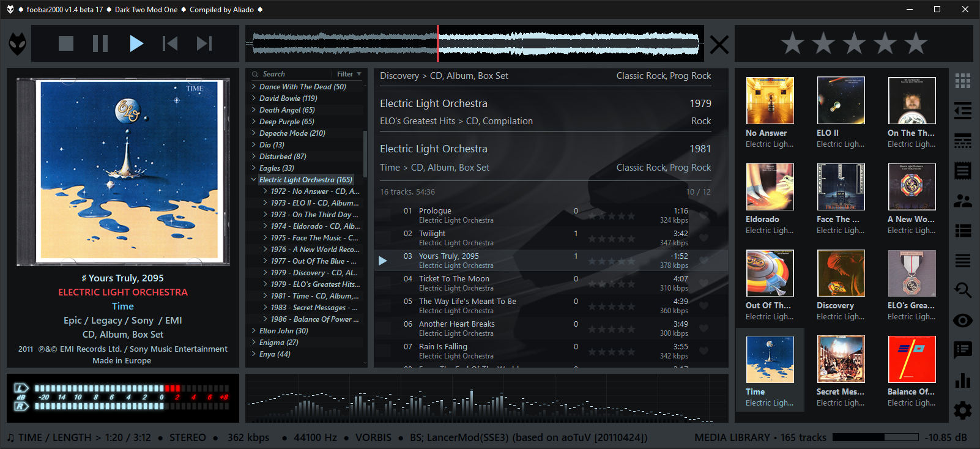Open the two-people artists icon in the sidebar
The image size is (980, 449).
(963, 201)
